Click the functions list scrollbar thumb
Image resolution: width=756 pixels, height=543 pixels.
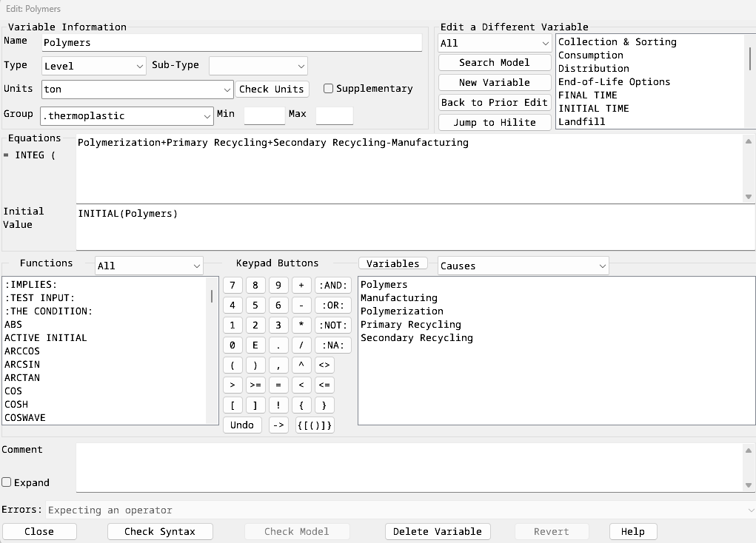(x=212, y=296)
